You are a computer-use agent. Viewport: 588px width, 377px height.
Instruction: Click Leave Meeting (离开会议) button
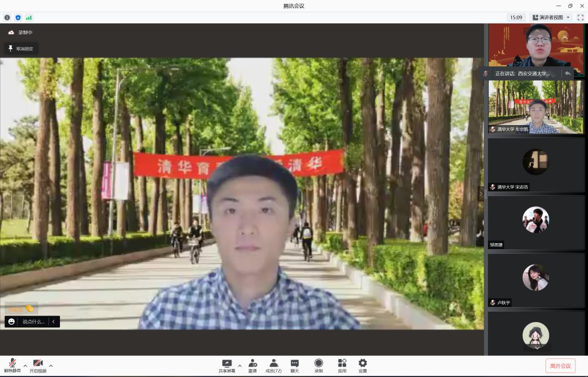[560, 366]
